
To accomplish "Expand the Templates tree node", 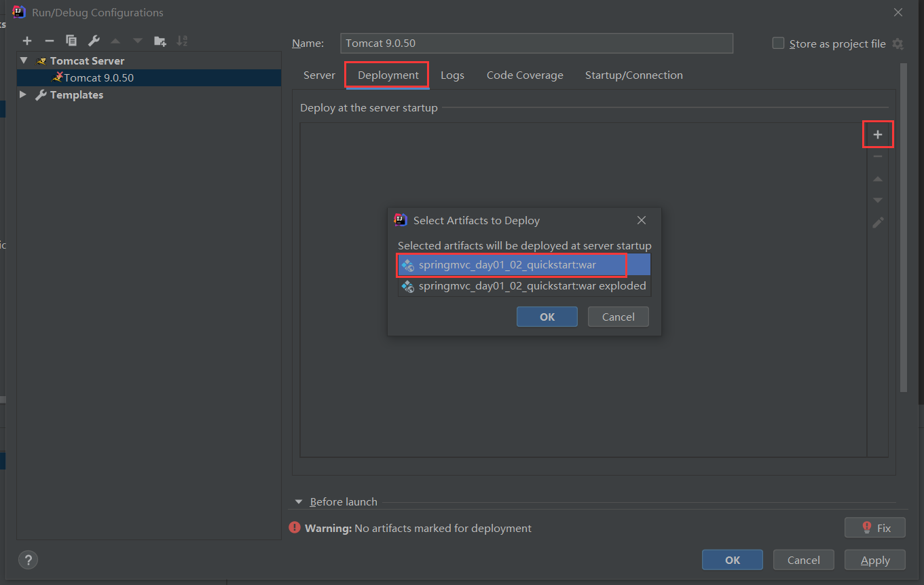I will (24, 94).
